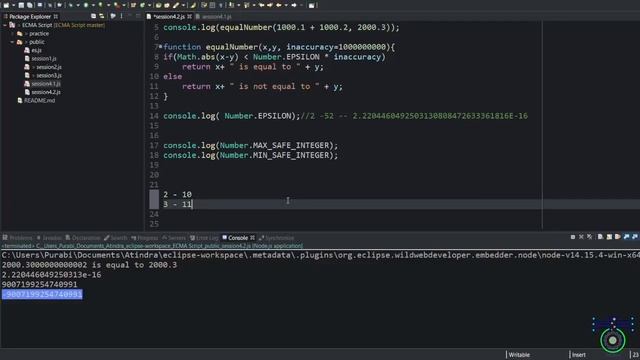Toggle Link with Editor in Package Explorer
The height and width of the screenshot is (360, 640).
pyautogui.click(x=101, y=16)
